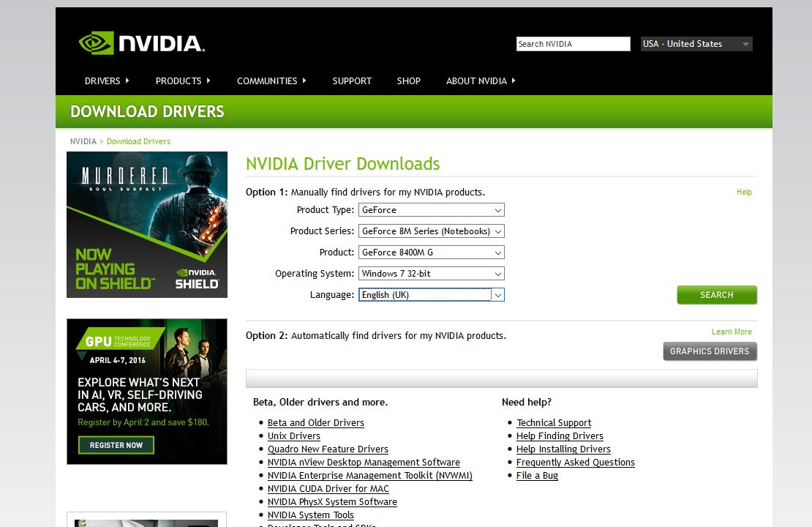Click the NVIDIA logo in header

pos(142,43)
